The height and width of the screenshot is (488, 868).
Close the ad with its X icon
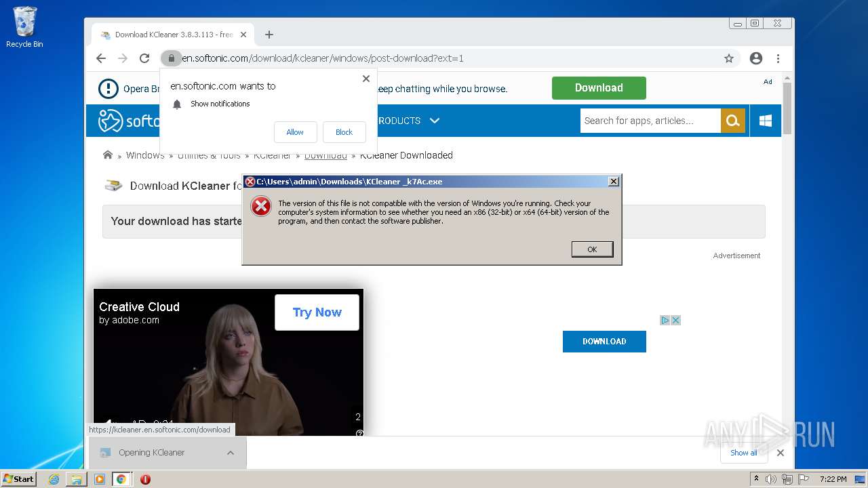(675, 321)
